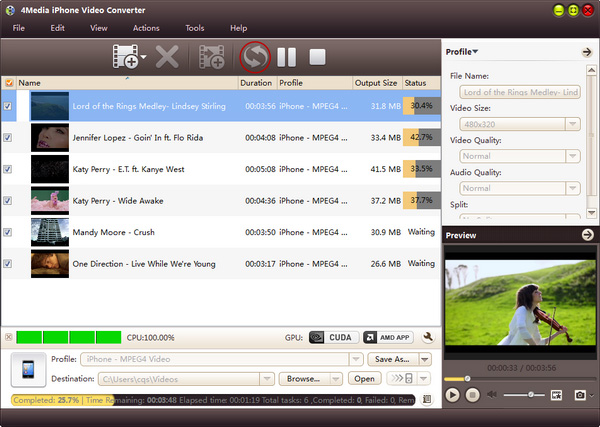Image resolution: width=600 pixels, height=427 pixels.
Task: Toggle the checkbox for Katy Perry - Wide Awake
Action: click(x=9, y=201)
